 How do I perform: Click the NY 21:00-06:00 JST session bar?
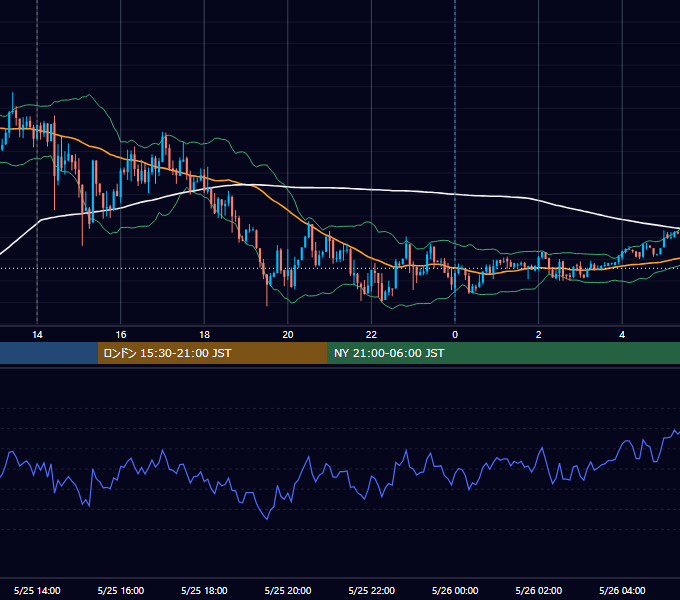tap(503, 353)
